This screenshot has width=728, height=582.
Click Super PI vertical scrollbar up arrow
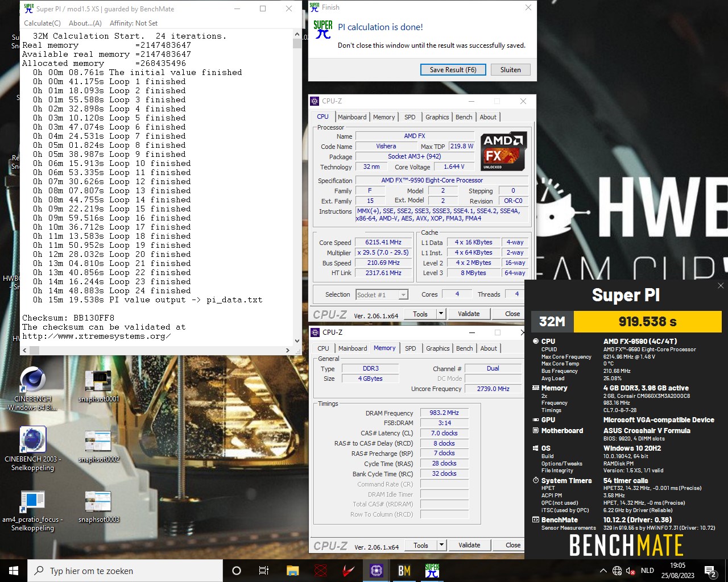point(297,35)
